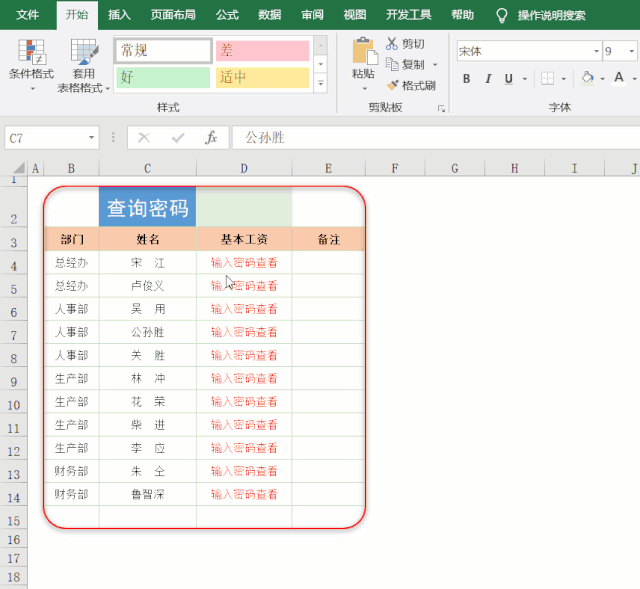Select the 查询密码 blue title cell

point(147,206)
